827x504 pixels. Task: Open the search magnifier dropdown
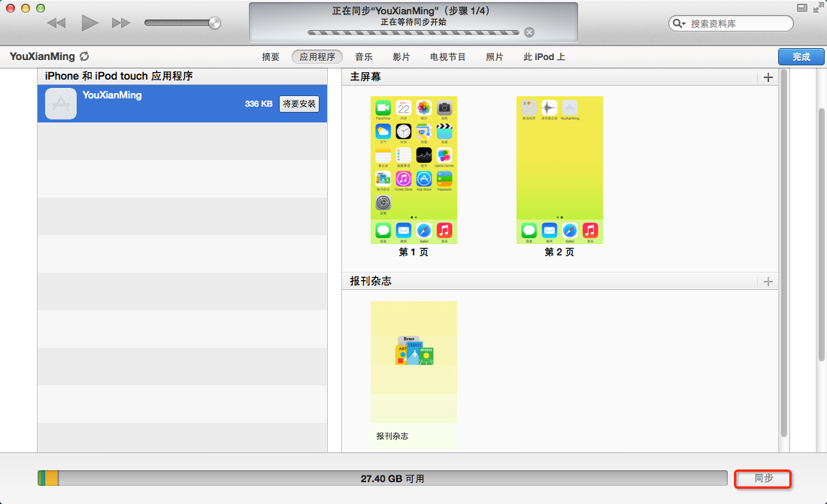[x=679, y=23]
